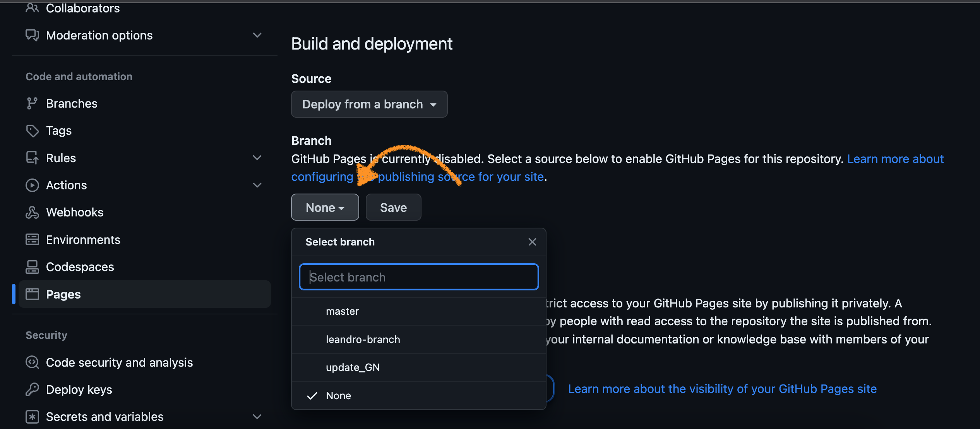Image resolution: width=980 pixels, height=429 pixels.
Task: Toggle the None branch dropdown button
Action: (325, 208)
